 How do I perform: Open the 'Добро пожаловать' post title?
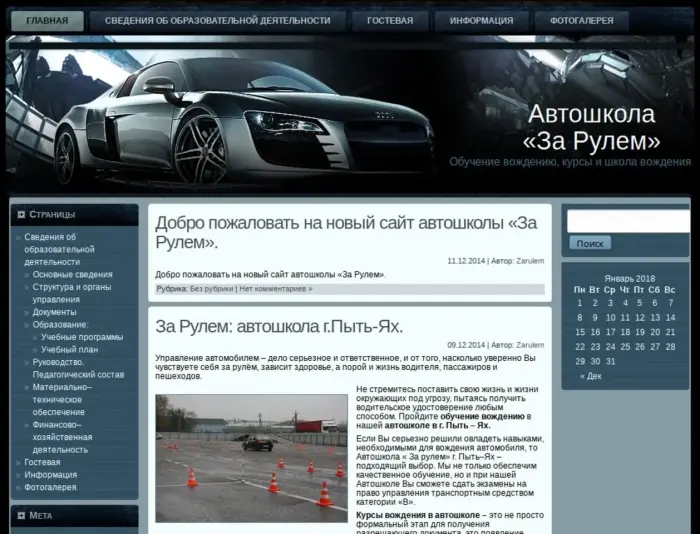click(x=346, y=232)
